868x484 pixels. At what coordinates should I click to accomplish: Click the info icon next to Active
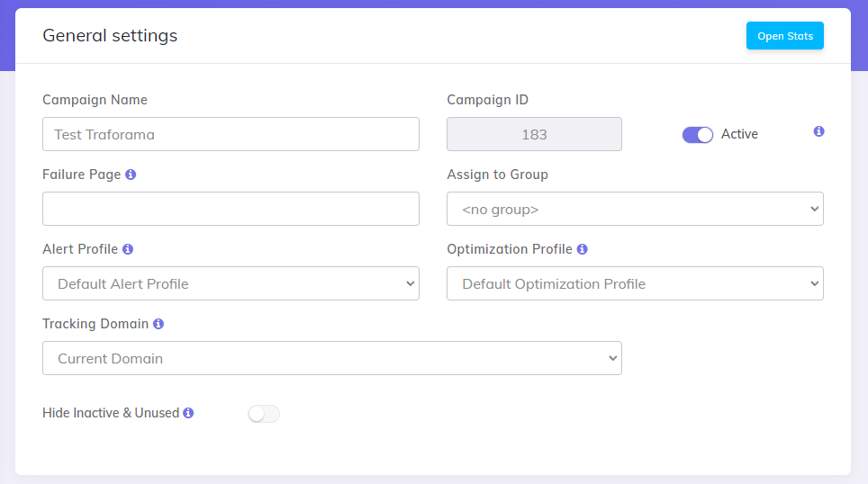click(818, 131)
